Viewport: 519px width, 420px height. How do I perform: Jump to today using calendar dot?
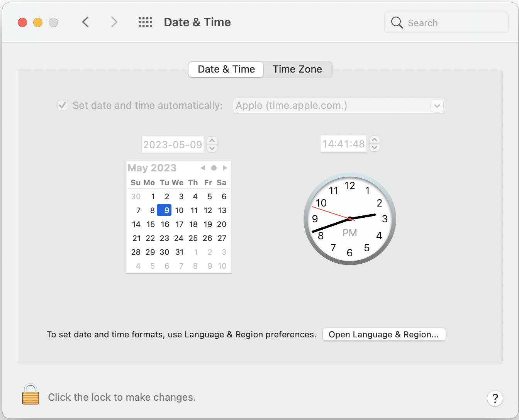click(x=214, y=168)
